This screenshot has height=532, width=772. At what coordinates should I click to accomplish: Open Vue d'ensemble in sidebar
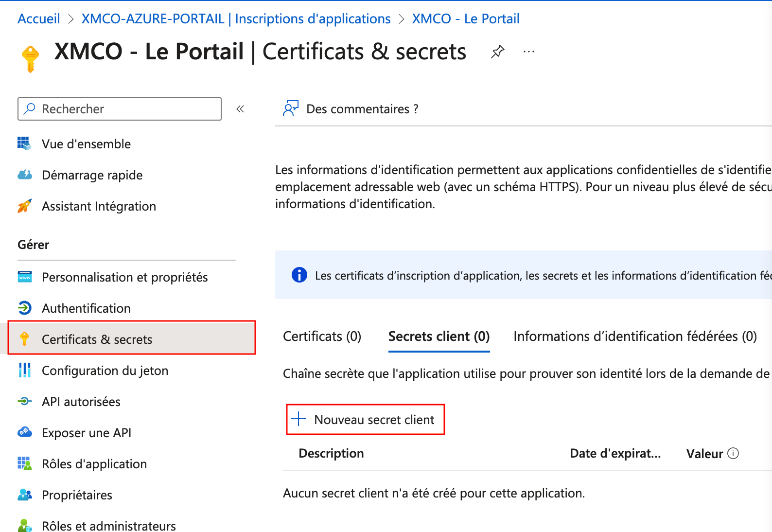tap(86, 144)
